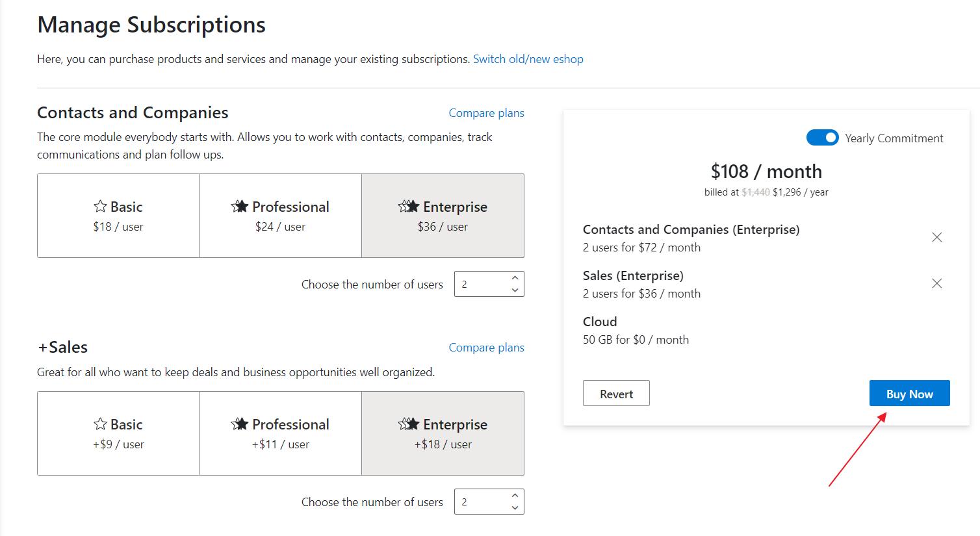Remove Contacts and Companies Enterprise from cart

click(936, 237)
